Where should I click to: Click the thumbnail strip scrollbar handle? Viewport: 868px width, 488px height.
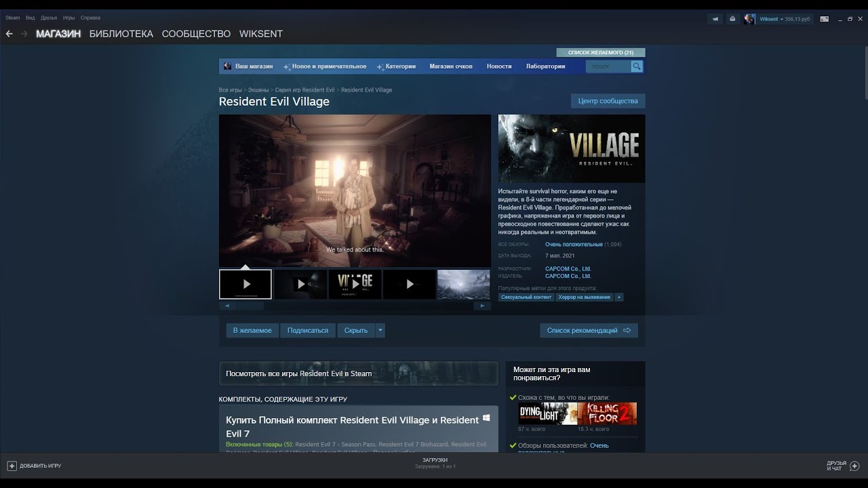[250, 306]
